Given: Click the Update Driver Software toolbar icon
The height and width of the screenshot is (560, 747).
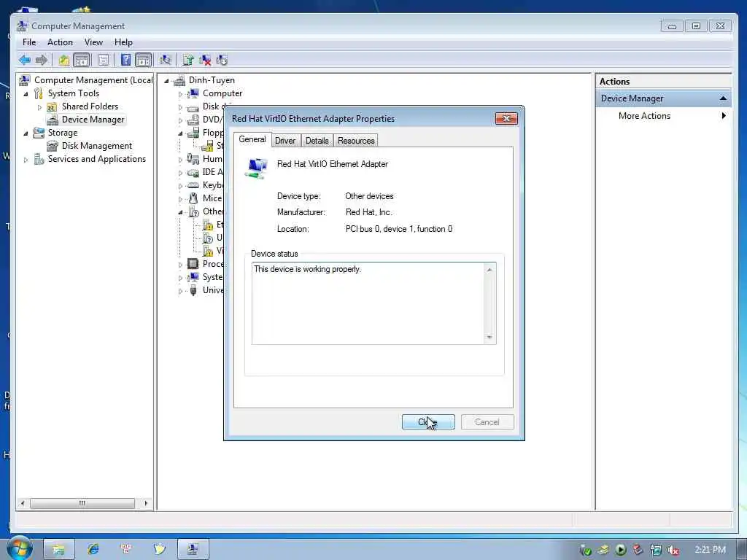Looking at the screenshot, I should coord(188,60).
